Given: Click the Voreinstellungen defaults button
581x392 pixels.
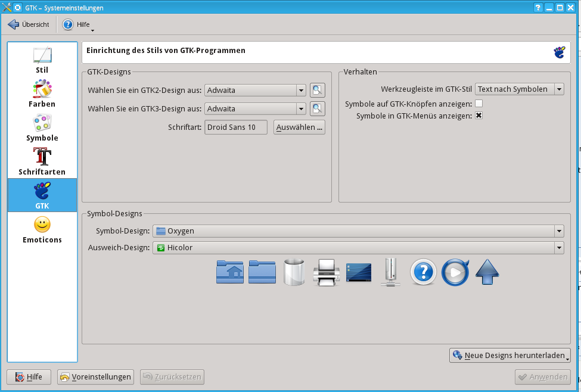Looking at the screenshot, I should click(95, 377).
